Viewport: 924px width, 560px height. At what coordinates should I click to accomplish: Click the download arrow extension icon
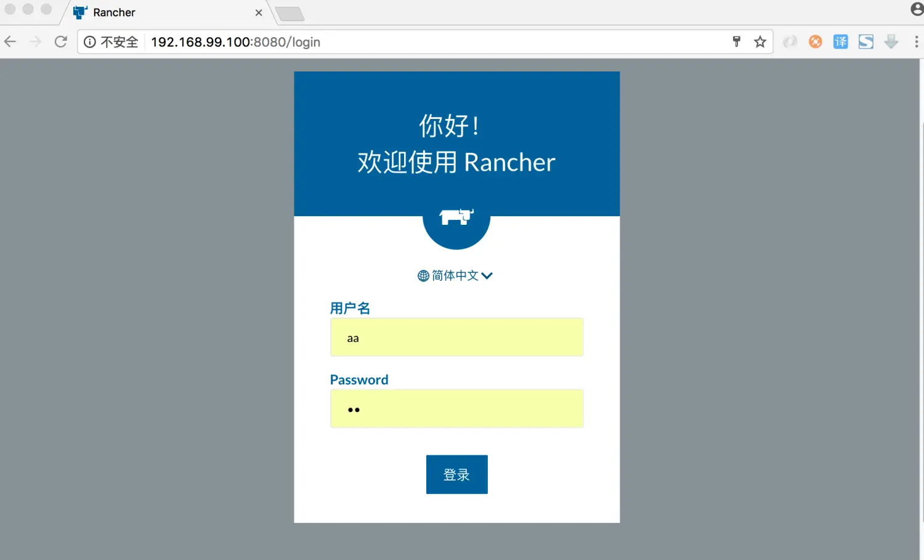point(891,42)
